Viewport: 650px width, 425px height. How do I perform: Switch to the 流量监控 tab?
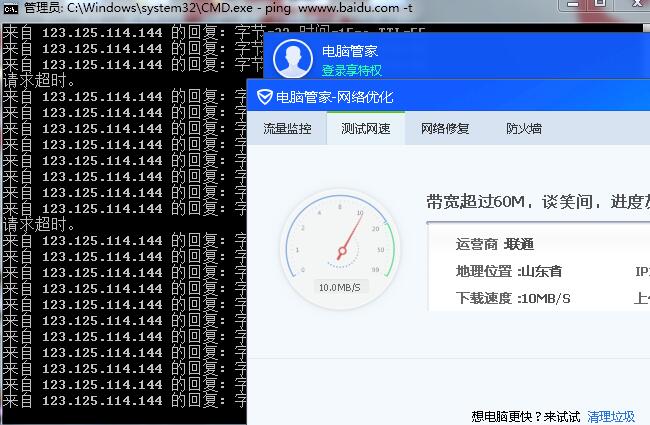(287, 129)
